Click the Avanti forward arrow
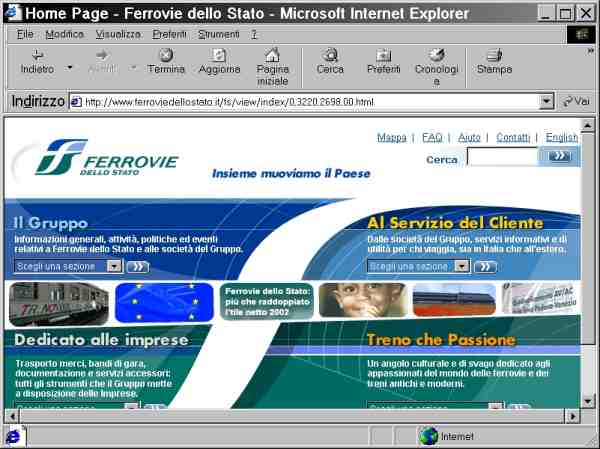The height and width of the screenshot is (449, 600). 102,62
